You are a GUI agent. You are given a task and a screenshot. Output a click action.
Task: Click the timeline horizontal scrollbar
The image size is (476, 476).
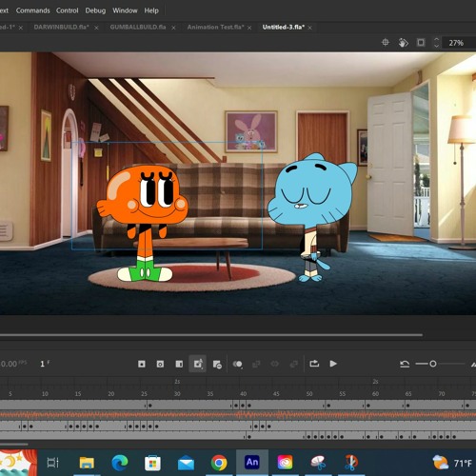click(x=14, y=445)
